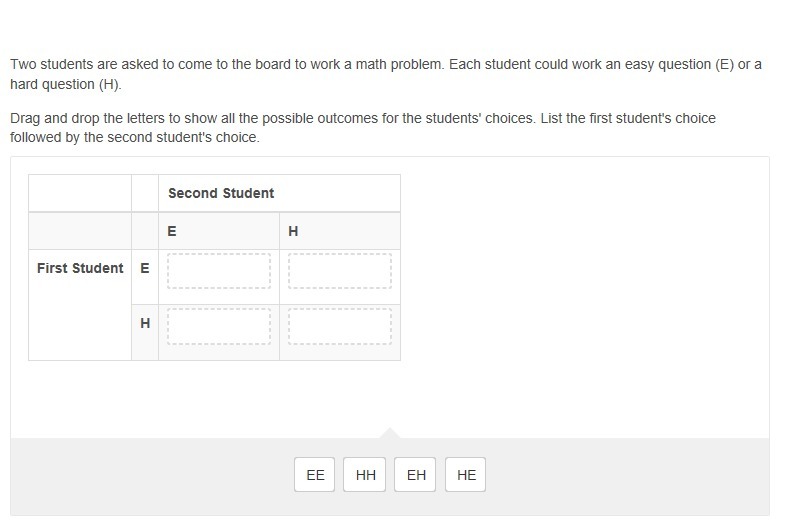Click the triangular pointer above the answer tray

click(x=390, y=433)
